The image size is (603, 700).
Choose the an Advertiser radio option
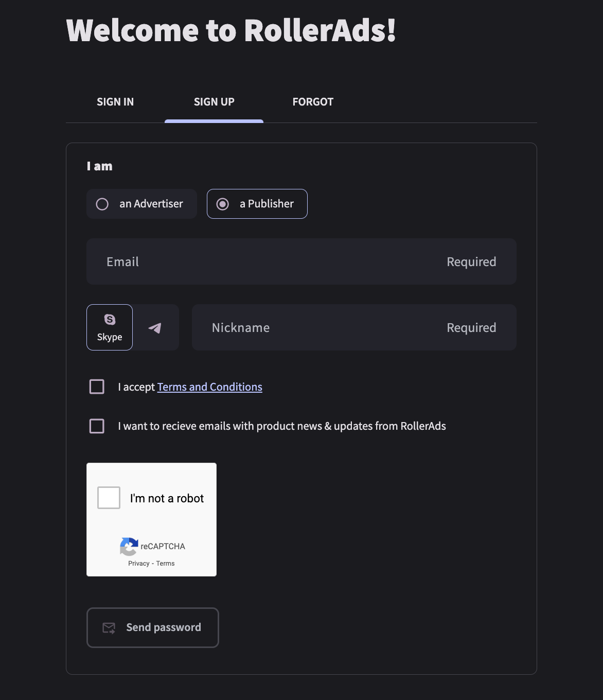point(141,204)
